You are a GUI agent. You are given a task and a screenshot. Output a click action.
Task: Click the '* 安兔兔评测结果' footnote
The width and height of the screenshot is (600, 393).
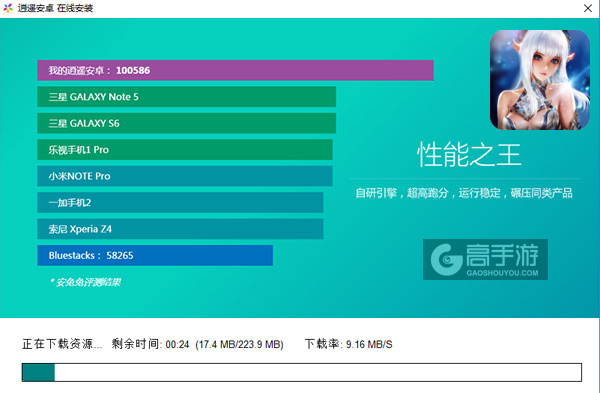point(85,282)
